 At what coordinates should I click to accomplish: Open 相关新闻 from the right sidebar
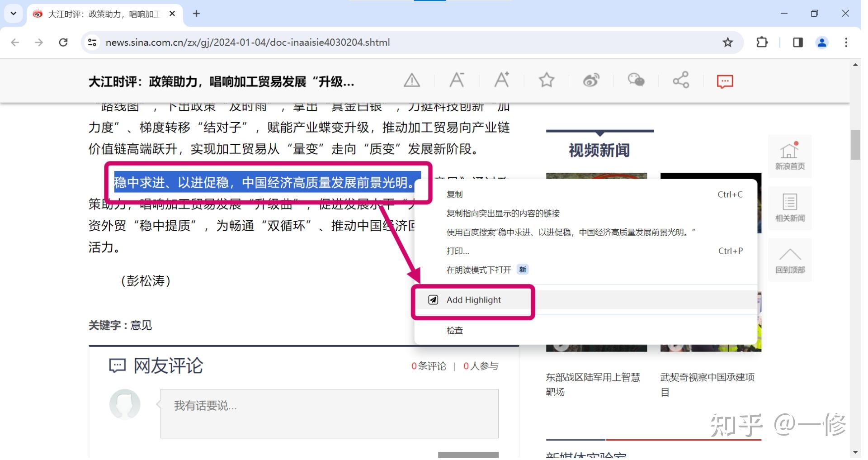(x=790, y=208)
